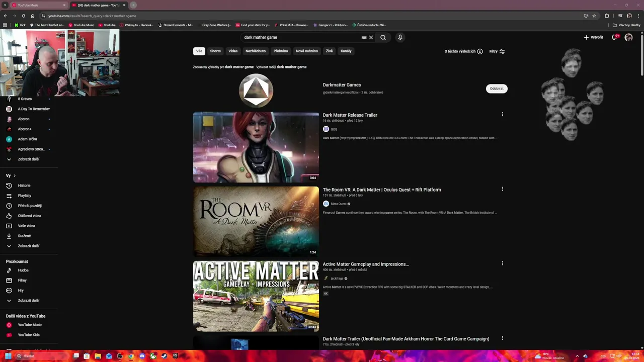Open Epic Games Launcher from the taskbar
The height and width of the screenshot is (362, 644).
pos(175,356)
